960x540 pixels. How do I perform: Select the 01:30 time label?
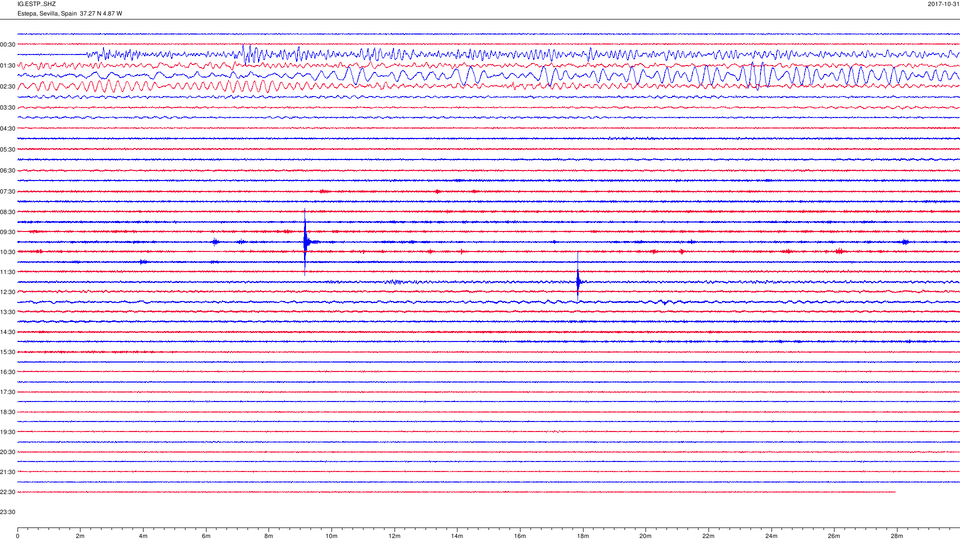[8, 66]
